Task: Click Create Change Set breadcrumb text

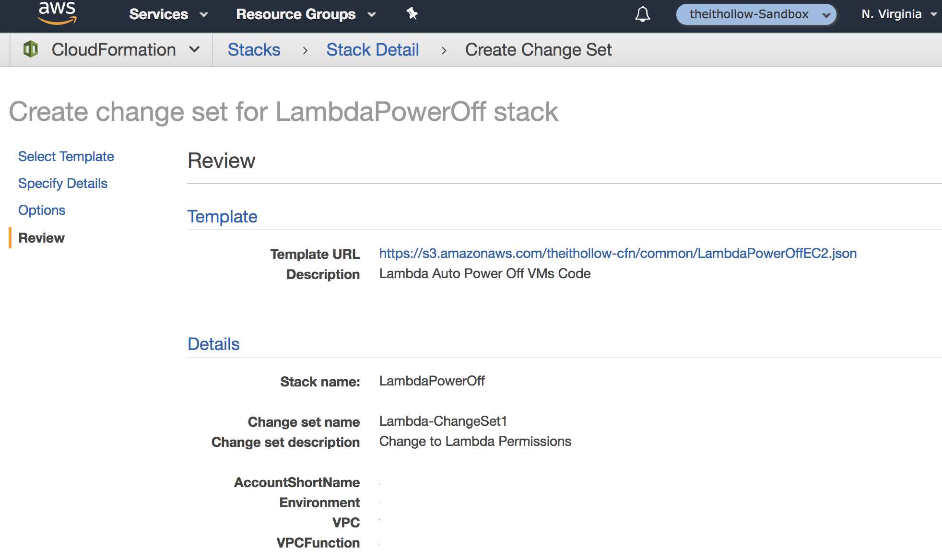Action: (538, 50)
